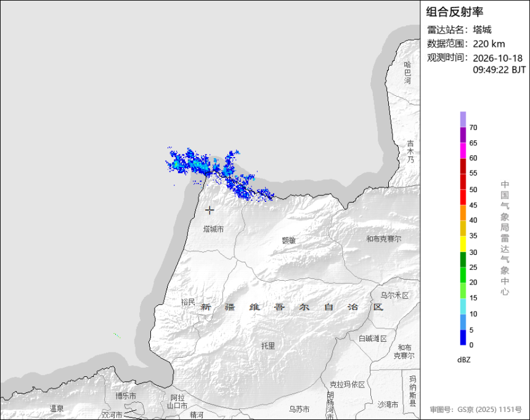Click the 额敏 county label
Image resolution: width=530 pixels, height=420 pixels.
289,240
